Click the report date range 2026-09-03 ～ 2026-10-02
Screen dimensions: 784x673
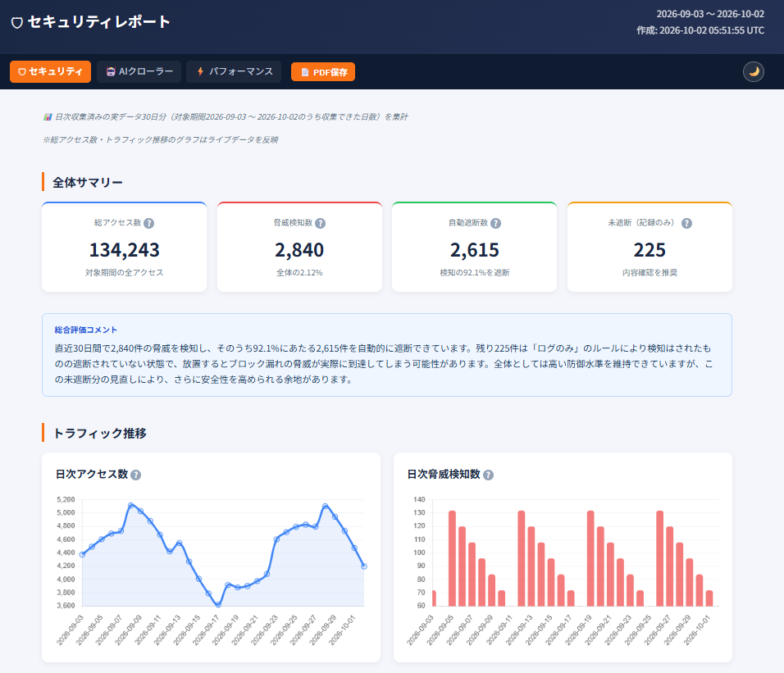[x=710, y=14]
